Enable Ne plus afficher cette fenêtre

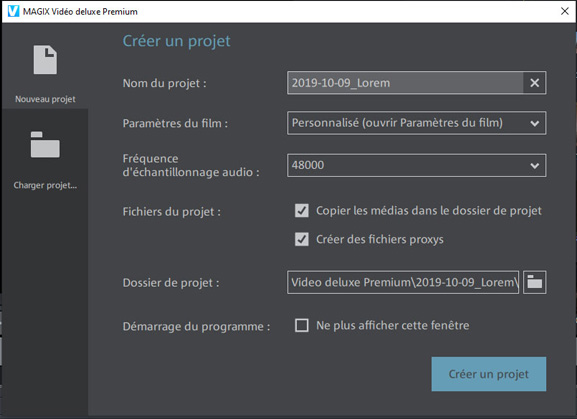302,325
